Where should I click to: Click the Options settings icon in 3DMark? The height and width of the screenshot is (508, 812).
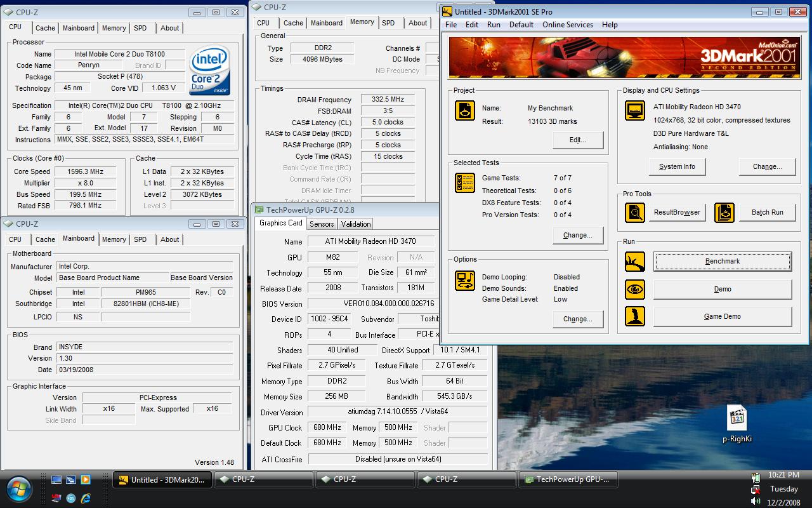(465, 280)
